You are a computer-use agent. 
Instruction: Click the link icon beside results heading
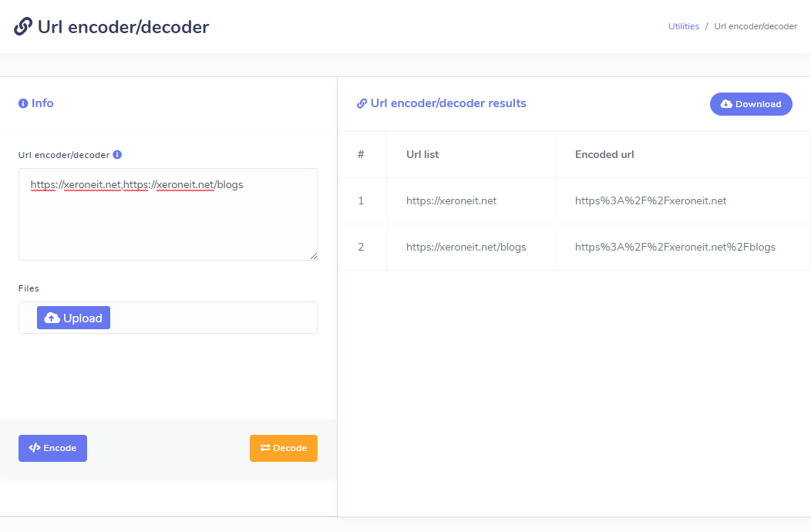362,103
